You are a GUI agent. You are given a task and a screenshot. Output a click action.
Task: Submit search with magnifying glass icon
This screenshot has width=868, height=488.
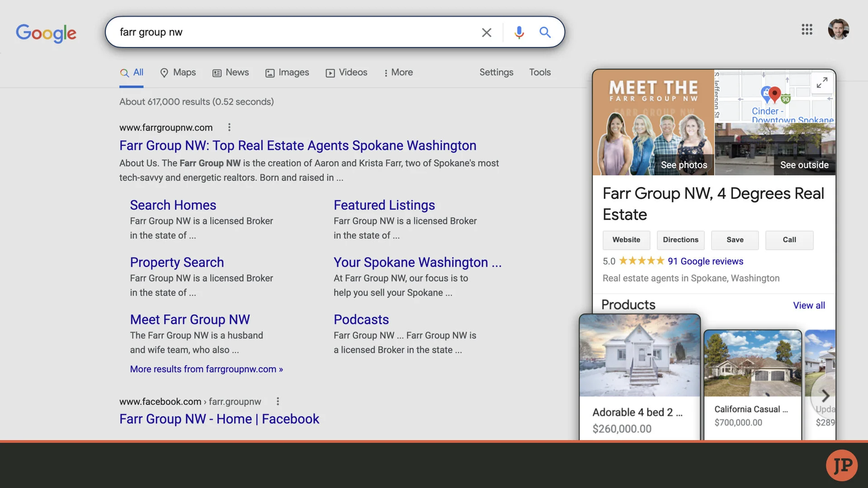coord(545,32)
